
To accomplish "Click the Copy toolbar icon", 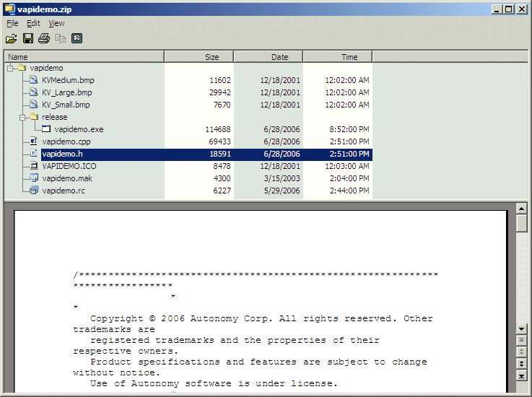I will tap(61, 38).
